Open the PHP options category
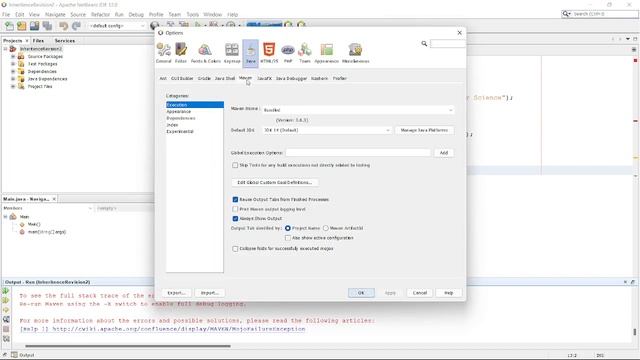 288,53
